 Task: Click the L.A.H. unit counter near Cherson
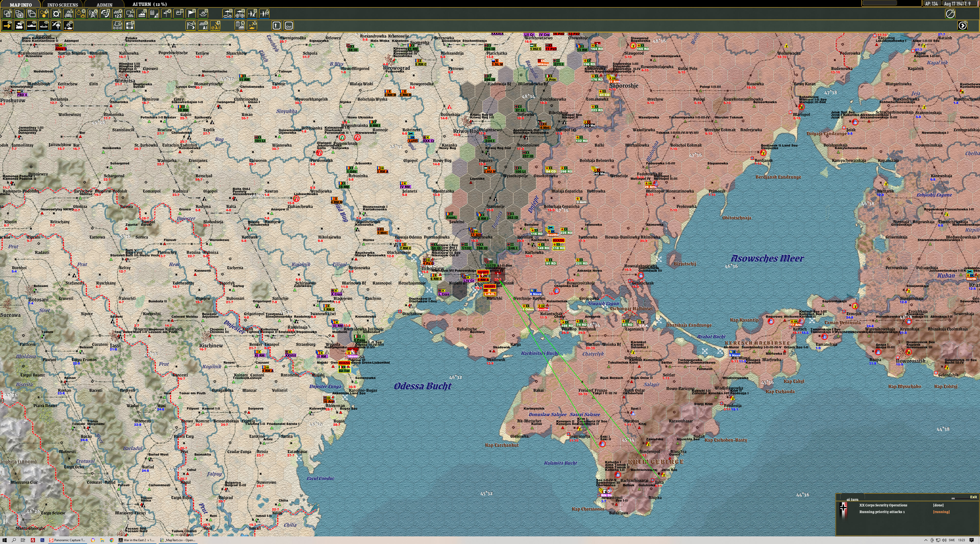point(489,292)
